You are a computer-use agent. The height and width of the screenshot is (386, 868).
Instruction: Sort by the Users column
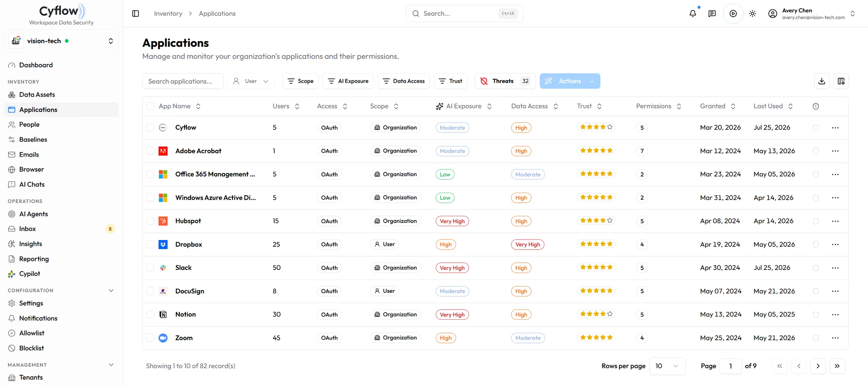pos(286,106)
